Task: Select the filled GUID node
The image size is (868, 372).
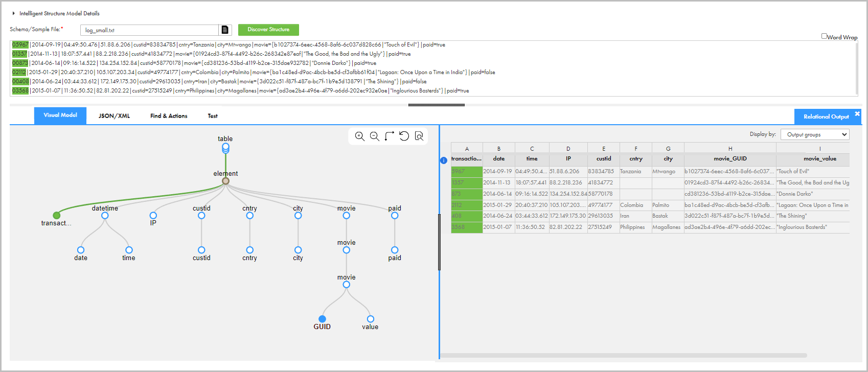Action: tap(322, 319)
